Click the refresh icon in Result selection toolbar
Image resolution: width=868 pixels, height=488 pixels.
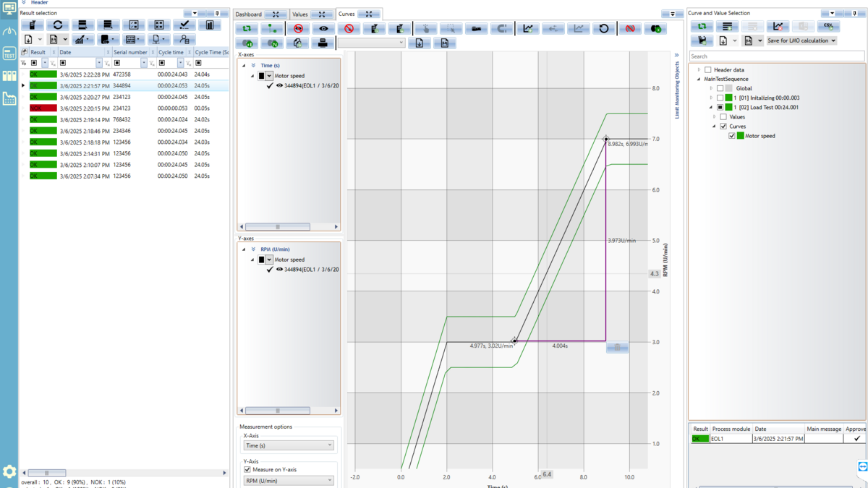coord(57,25)
